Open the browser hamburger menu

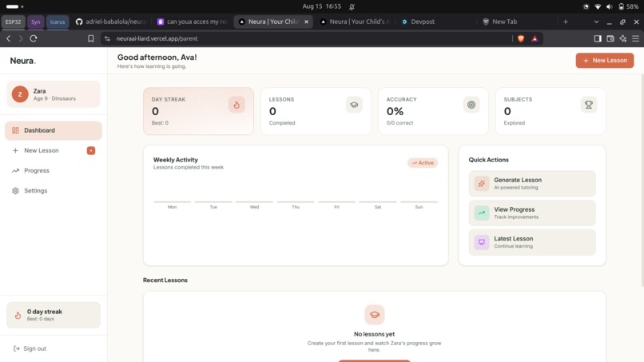tap(635, 38)
